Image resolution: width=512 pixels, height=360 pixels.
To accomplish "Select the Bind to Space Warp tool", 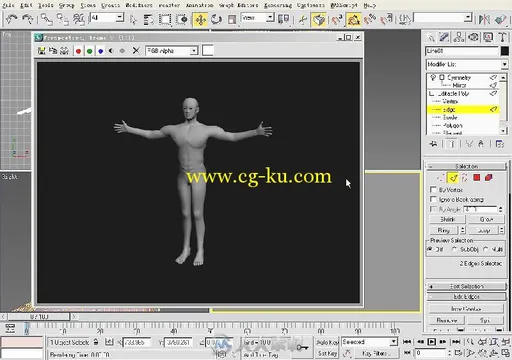I will 79,19.
